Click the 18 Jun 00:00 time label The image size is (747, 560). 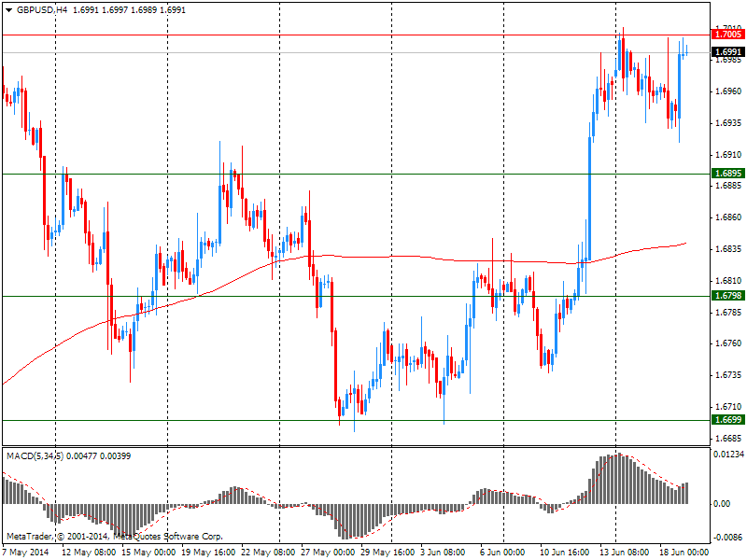click(x=684, y=553)
